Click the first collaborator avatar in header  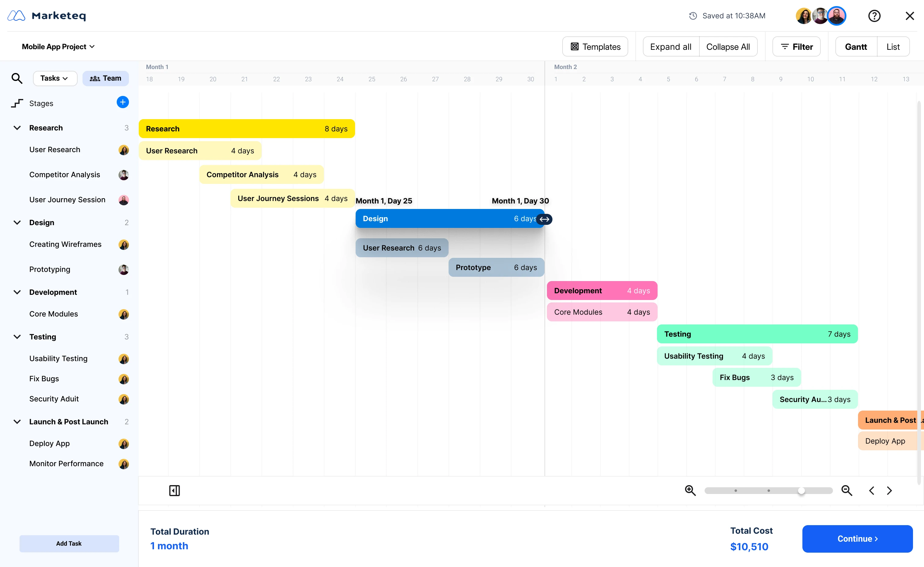(804, 16)
